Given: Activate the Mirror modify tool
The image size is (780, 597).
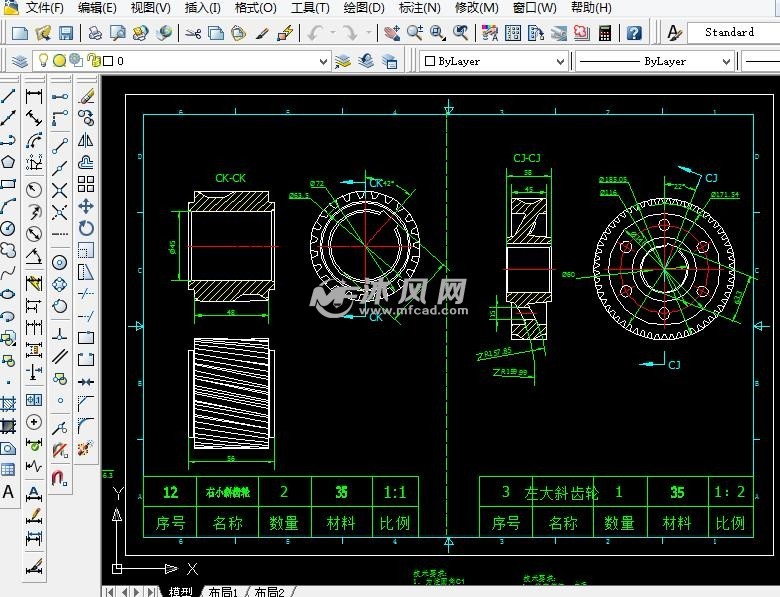Looking at the screenshot, I should 86,140.
